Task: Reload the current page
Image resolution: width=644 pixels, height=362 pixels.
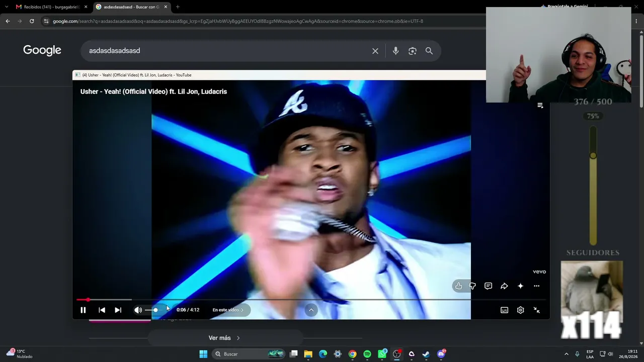Action: [32, 21]
